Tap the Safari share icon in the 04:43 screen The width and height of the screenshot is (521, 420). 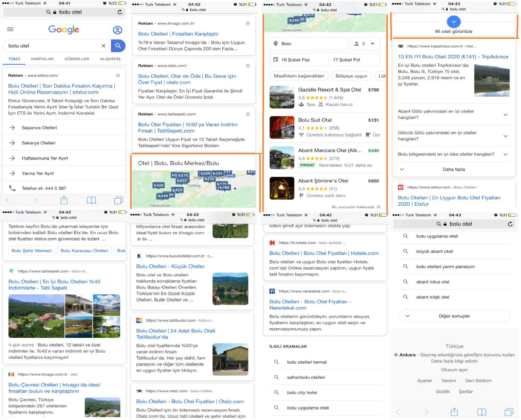(x=454, y=412)
